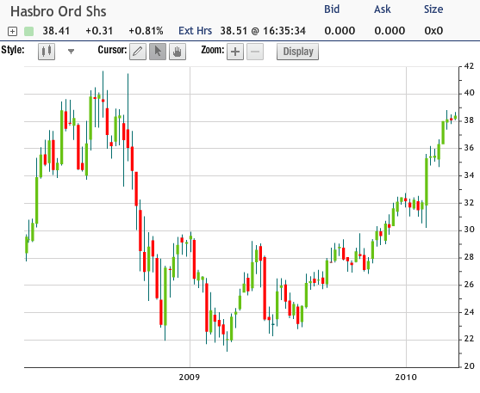Click the extended hours price 38.51
The image size is (480, 393).
pos(234,31)
